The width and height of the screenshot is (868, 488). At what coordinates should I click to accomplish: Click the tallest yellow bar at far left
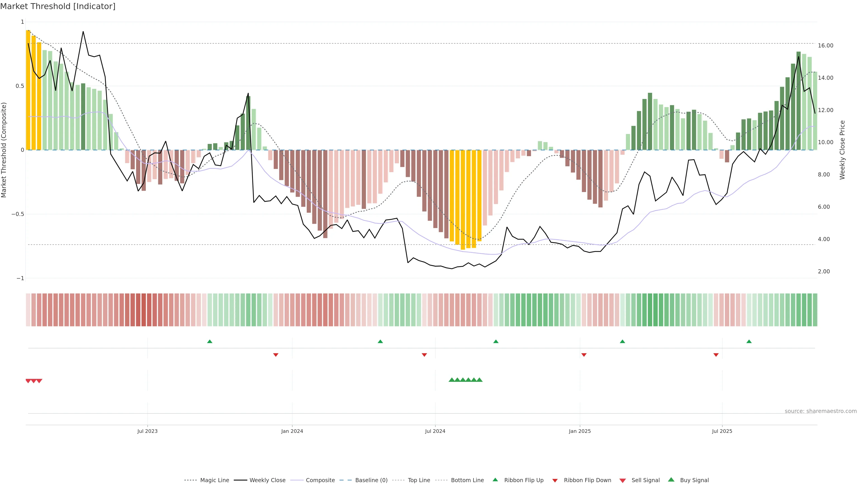28,90
